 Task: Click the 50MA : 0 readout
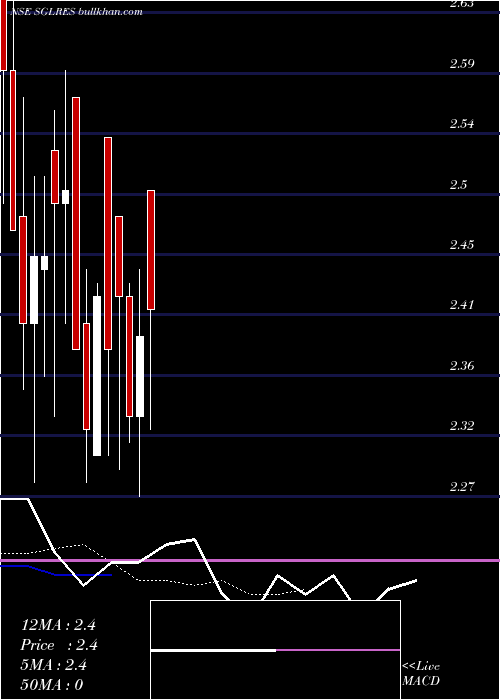click(52, 685)
